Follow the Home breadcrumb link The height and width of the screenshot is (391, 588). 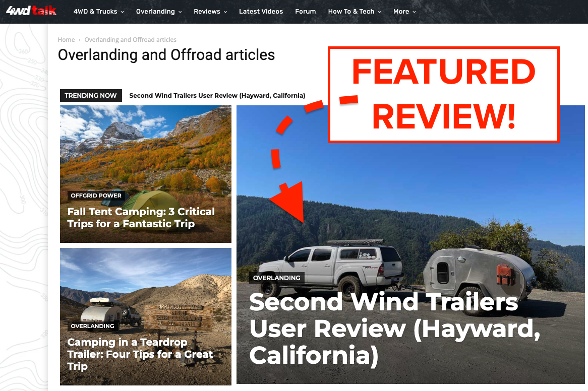[x=66, y=40]
